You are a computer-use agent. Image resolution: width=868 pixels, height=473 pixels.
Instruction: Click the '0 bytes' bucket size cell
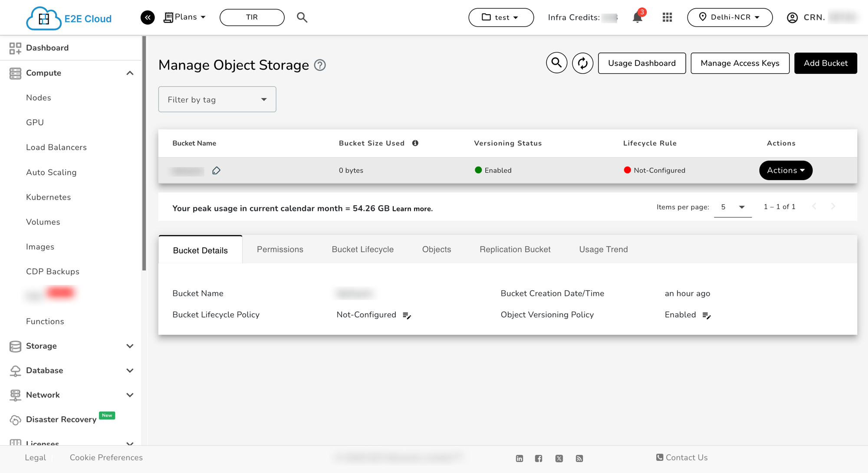[351, 171]
